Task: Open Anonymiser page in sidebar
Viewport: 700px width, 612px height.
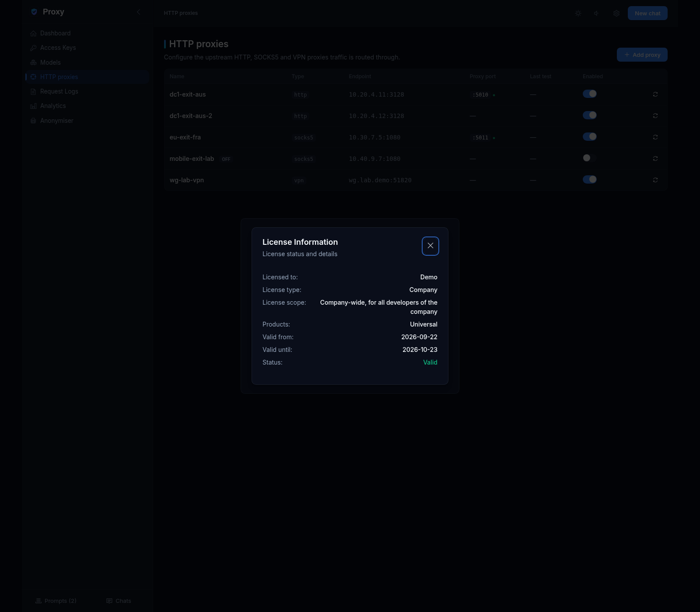Action: 87,121
